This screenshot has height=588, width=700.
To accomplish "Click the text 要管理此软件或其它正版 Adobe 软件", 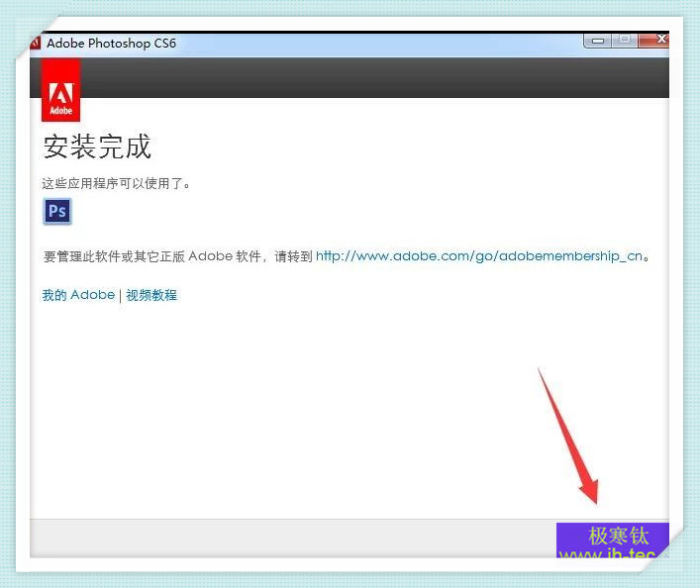I will (x=152, y=256).
